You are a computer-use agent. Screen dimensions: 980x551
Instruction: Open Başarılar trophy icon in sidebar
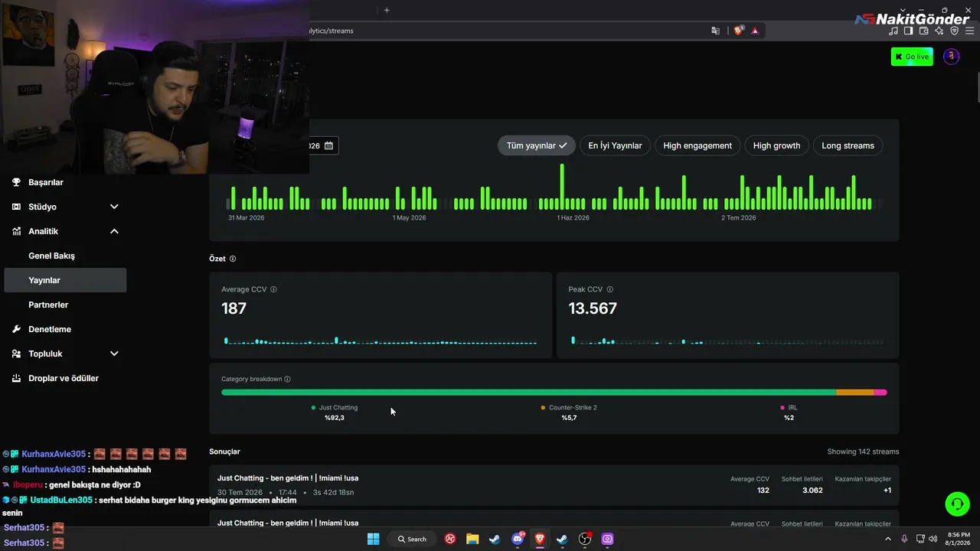tap(16, 182)
